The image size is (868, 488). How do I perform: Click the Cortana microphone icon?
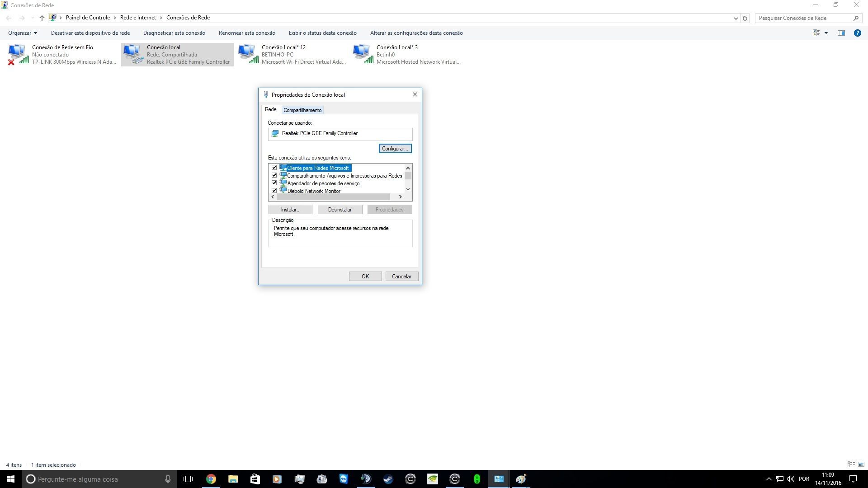pyautogui.click(x=168, y=479)
